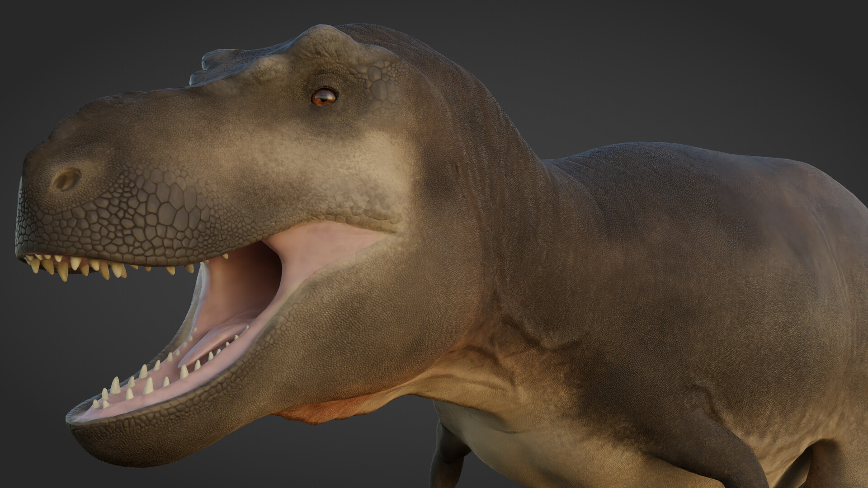Click the pale belly area
The width and height of the screenshot is (868, 488).
click(520, 447)
